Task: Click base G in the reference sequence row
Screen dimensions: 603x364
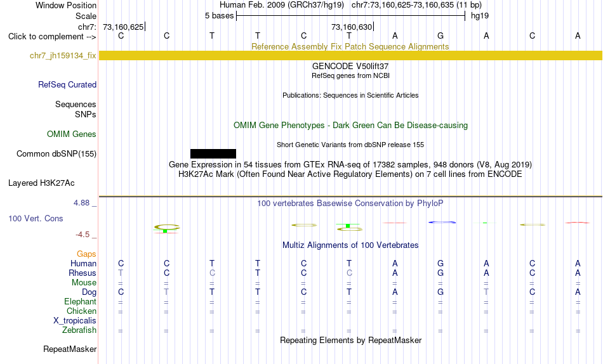Action: tap(441, 36)
